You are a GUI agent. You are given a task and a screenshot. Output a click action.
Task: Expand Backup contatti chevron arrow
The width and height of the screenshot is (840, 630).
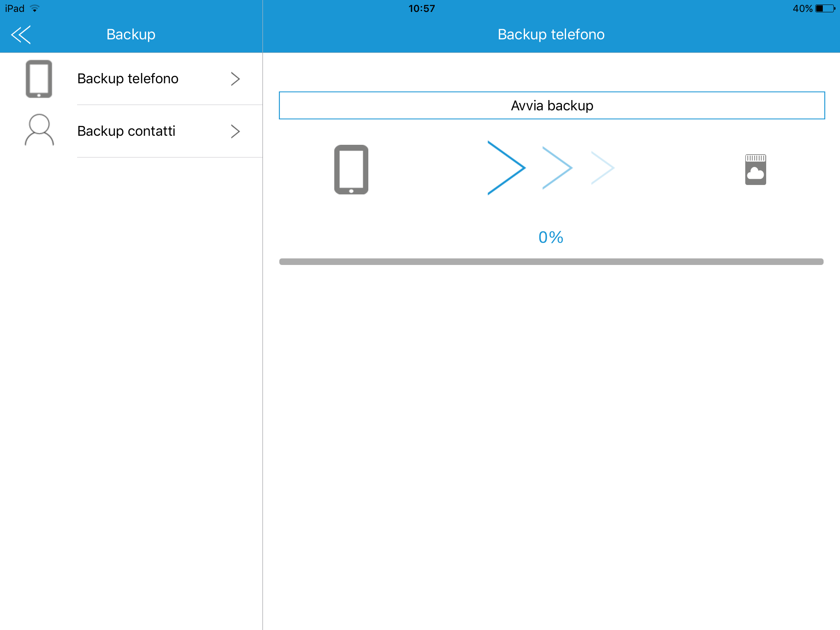235,131
